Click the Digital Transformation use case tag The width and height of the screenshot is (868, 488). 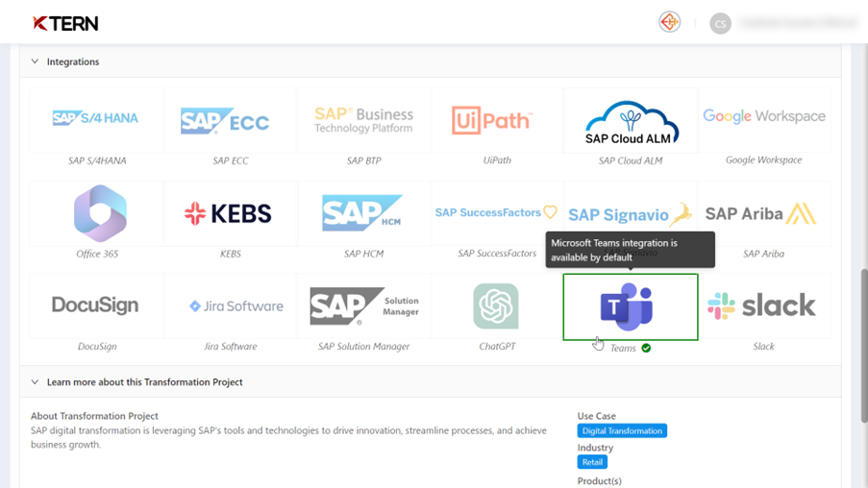(622, 430)
